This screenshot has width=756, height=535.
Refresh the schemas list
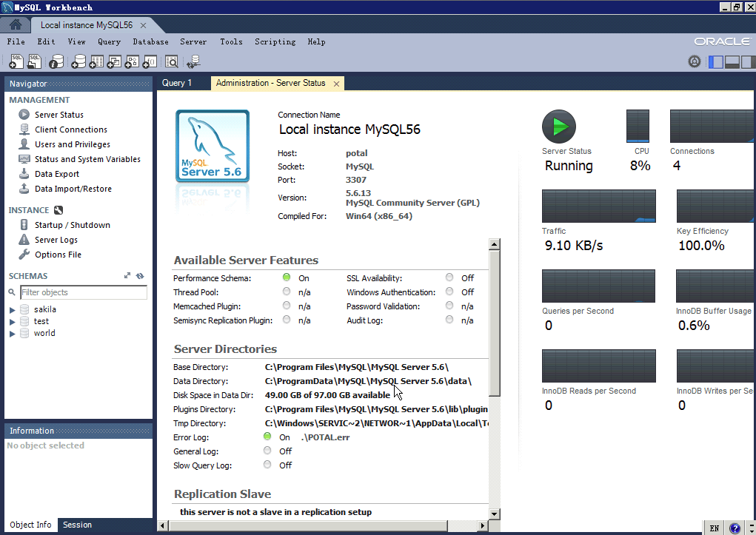[140, 276]
